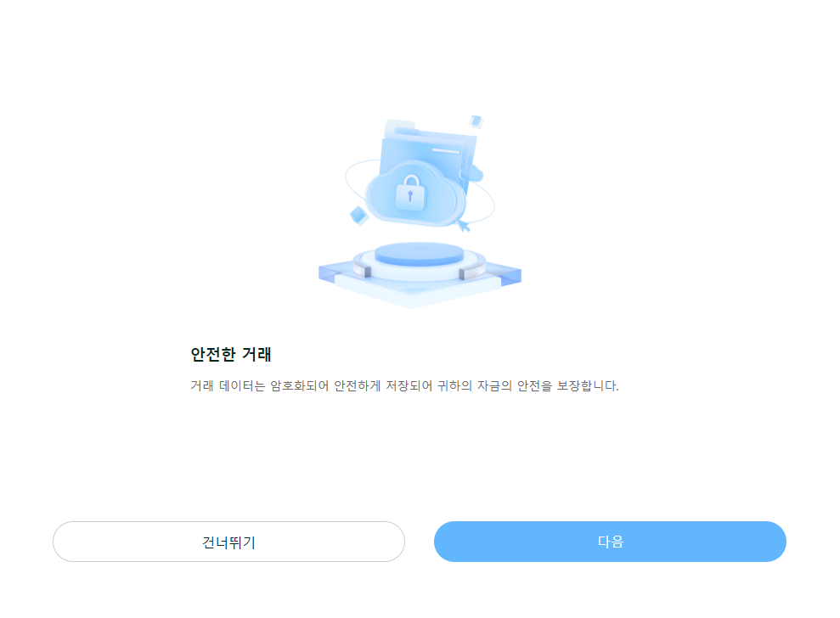Click the white line on the folder front

coord(446,150)
